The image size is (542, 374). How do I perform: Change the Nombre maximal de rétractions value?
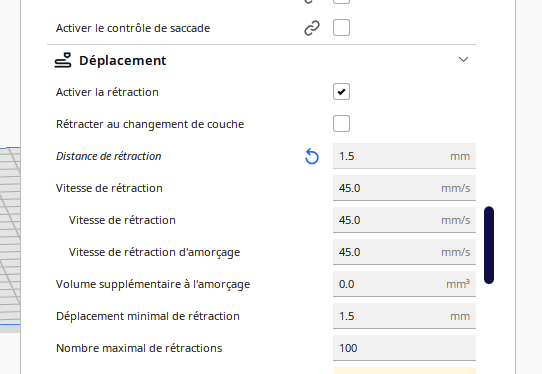404,348
